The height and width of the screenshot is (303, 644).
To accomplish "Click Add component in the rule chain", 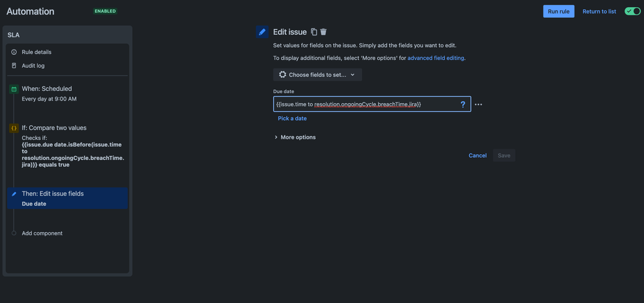I will point(42,233).
